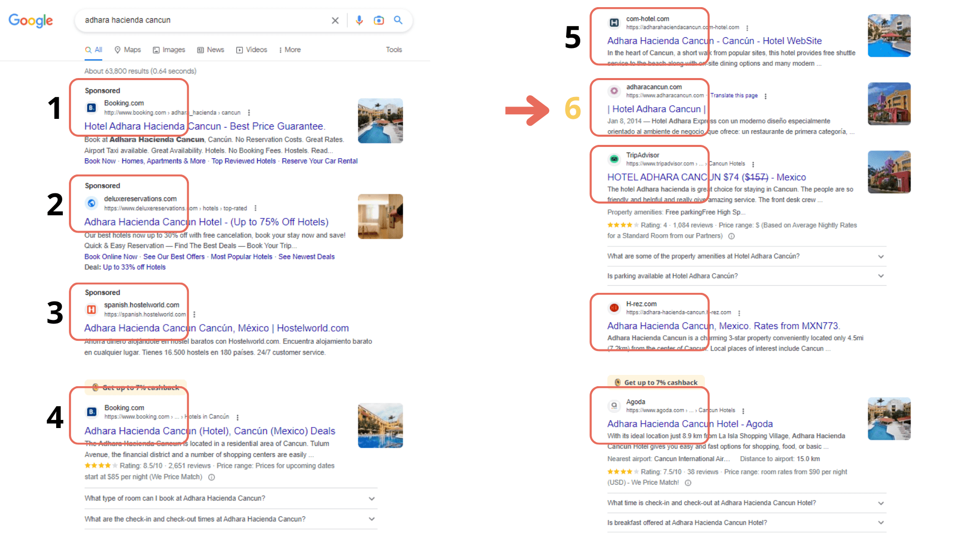
Task: Switch to the Videos tab
Action: click(x=252, y=50)
